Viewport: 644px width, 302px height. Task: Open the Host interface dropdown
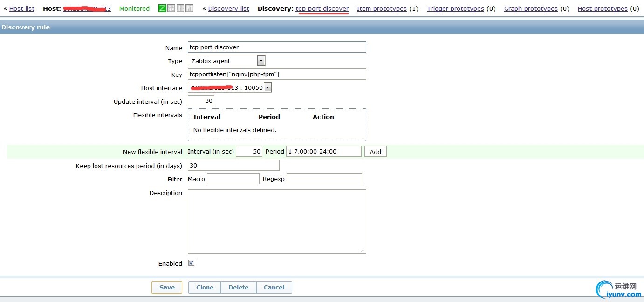[x=230, y=87]
